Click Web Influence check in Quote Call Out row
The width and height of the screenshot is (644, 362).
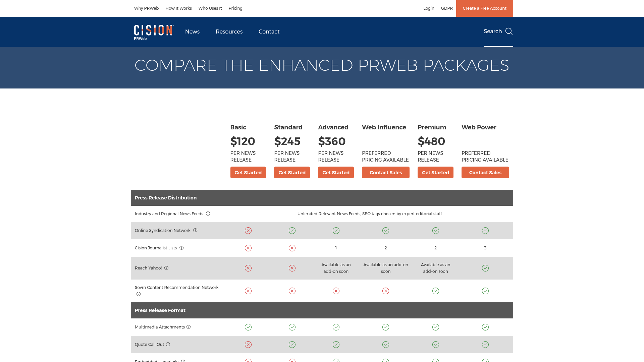(386, 345)
